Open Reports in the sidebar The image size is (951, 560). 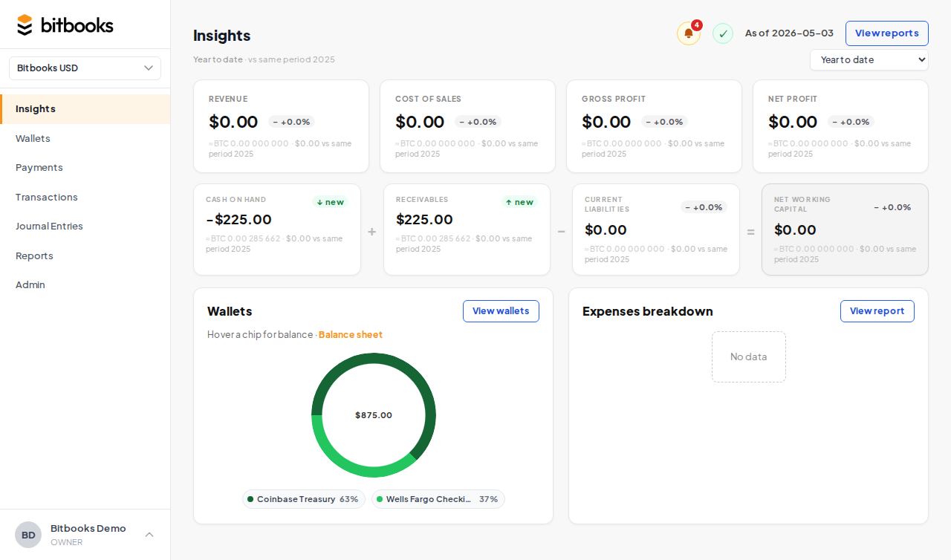click(x=85, y=255)
